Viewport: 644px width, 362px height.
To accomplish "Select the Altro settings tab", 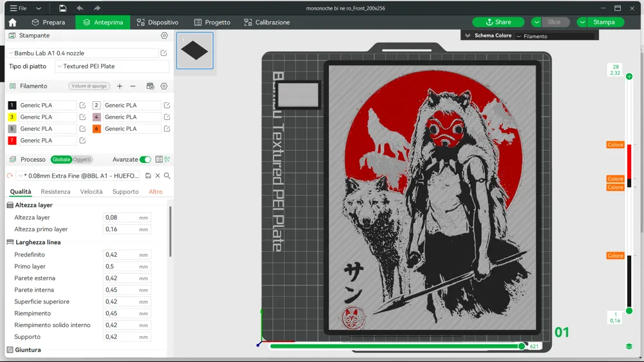I will [x=156, y=192].
